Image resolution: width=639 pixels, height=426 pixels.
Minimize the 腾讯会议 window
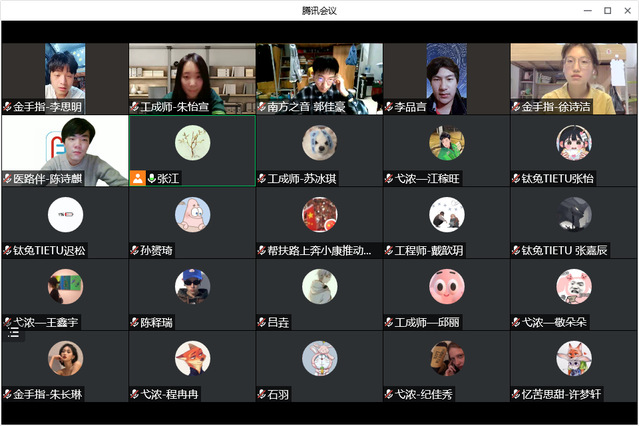(588, 11)
